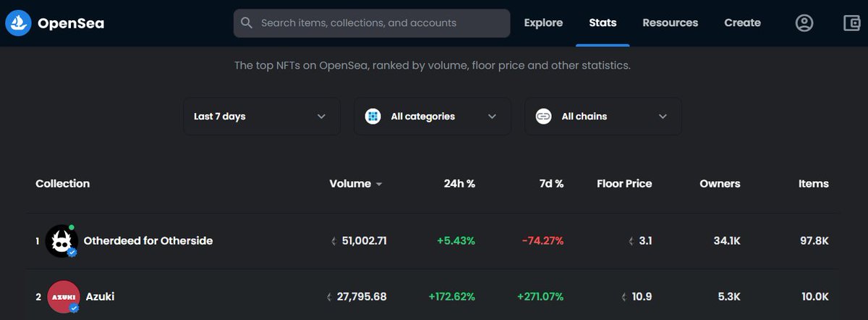Image resolution: width=868 pixels, height=320 pixels.
Task: Click the -74.27% 7d change
Action: [542, 241]
